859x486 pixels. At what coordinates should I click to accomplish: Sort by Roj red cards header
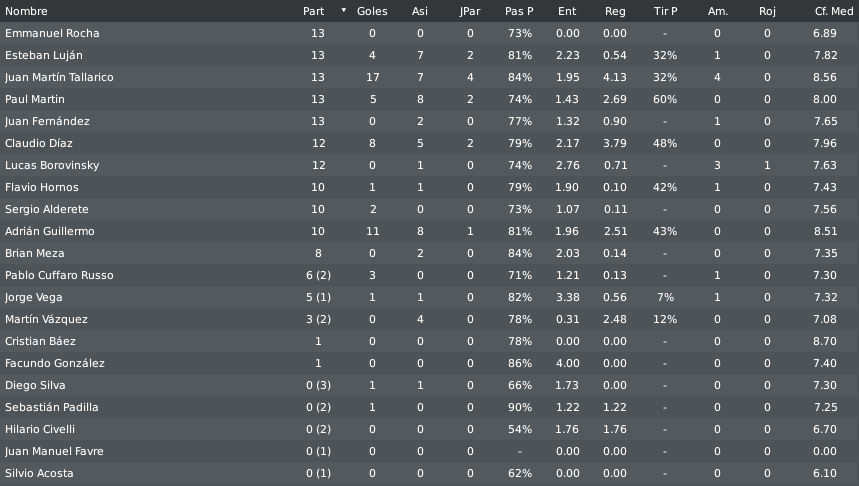coord(767,11)
